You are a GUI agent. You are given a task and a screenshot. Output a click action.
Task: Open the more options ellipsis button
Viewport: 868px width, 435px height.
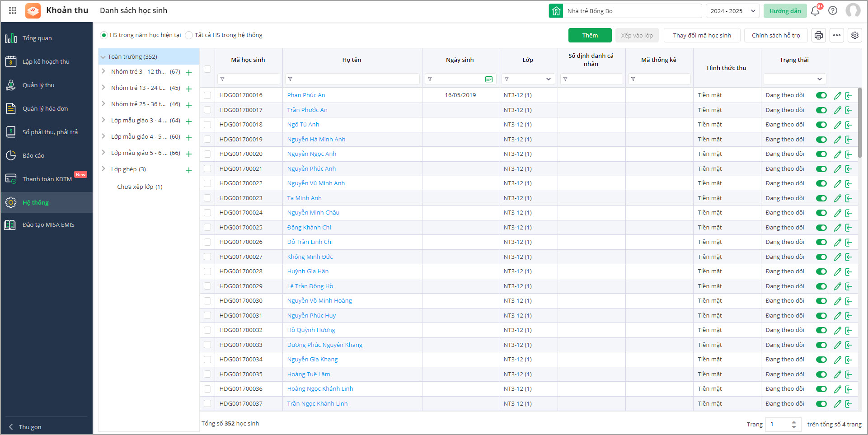point(837,35)
